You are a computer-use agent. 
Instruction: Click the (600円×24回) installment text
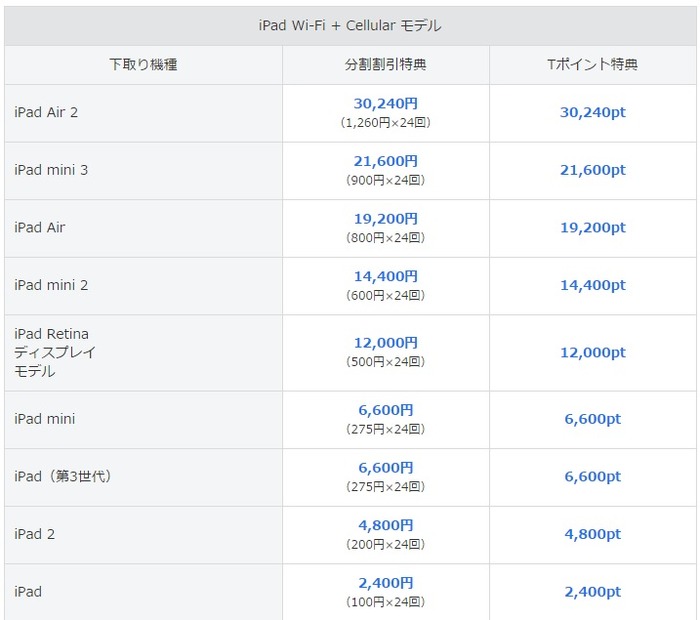coord(386,295)
